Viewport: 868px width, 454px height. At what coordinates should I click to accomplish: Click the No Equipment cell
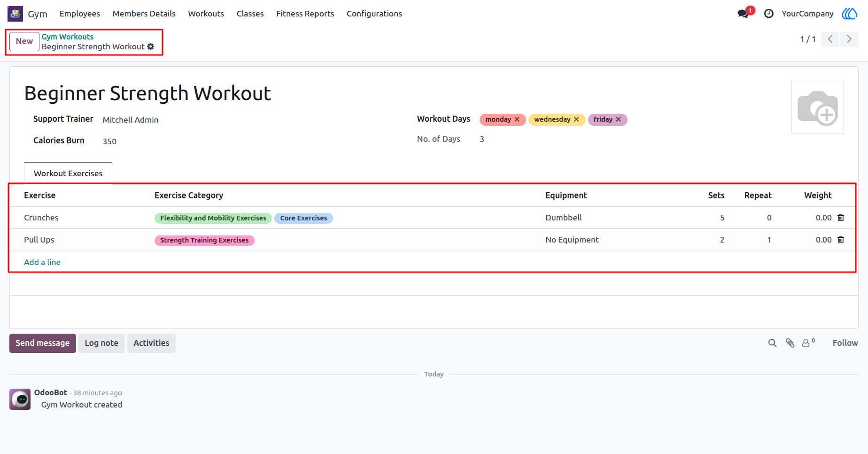[572, 240]
